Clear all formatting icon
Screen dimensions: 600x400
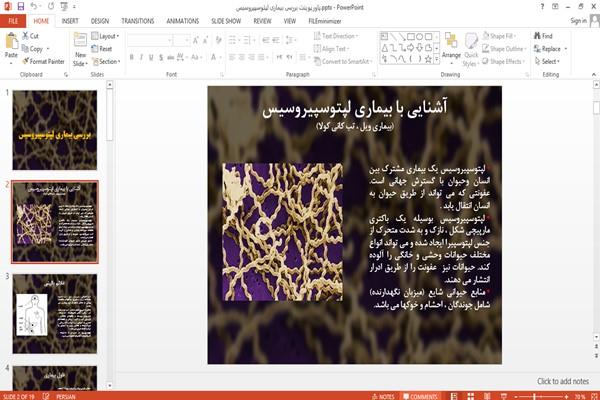click(218, 40)
